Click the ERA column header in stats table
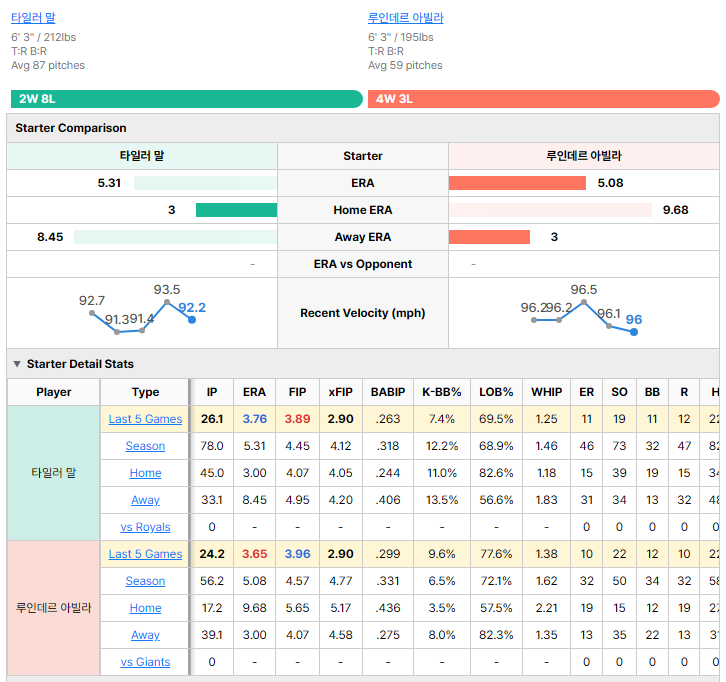 click(255, 392)
